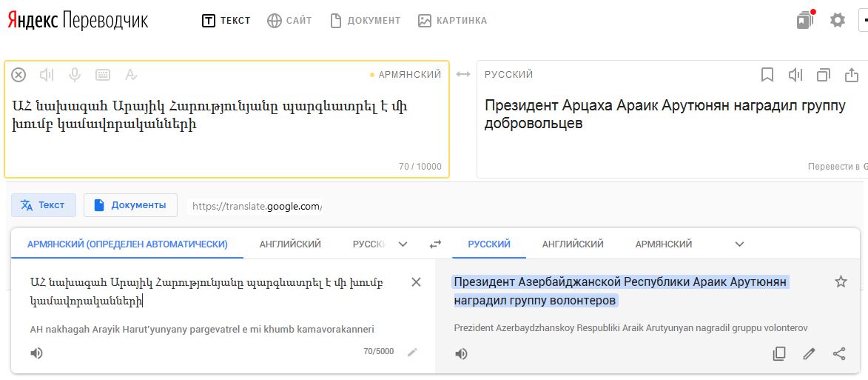Viewport: 868px width, 380px height.
Task: Select Английский target language tab in Google
Action: point(573,244)
